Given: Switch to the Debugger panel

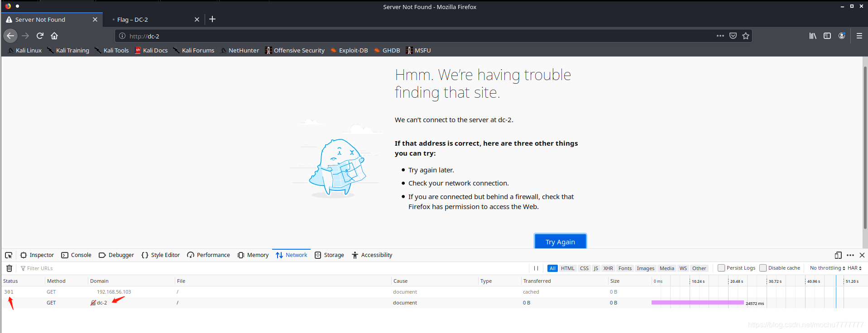Looking at the screenshot, I should (x=116, y=255).
